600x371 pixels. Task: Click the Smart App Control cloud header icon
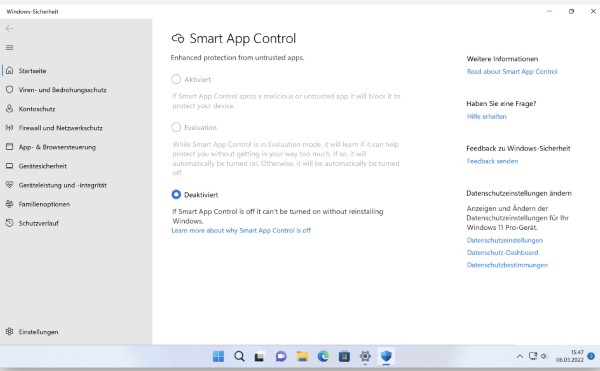(x=178, y=38)
